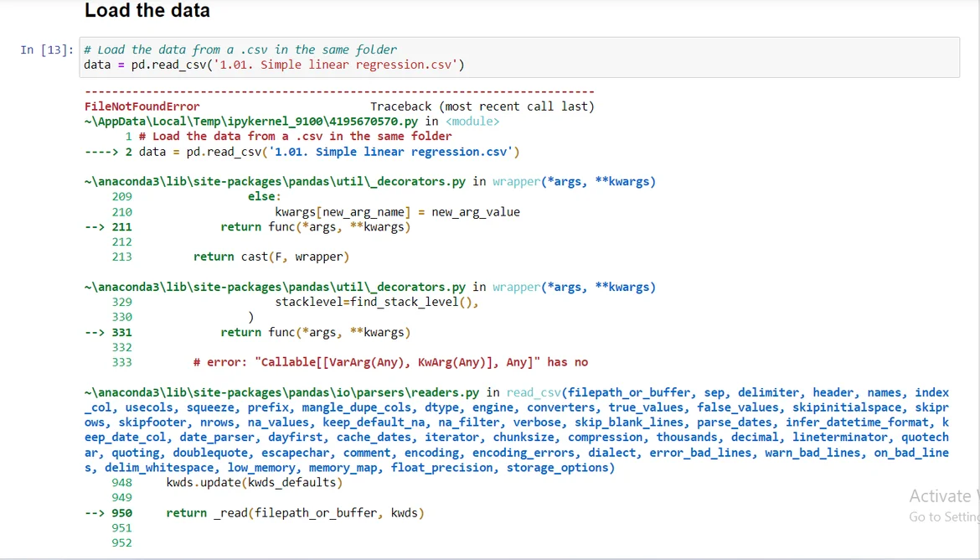The width and height of the screenshot is (980, 560).
Task: Click 'Traceback (most recent call last)' text
Action: pos(482,106)
